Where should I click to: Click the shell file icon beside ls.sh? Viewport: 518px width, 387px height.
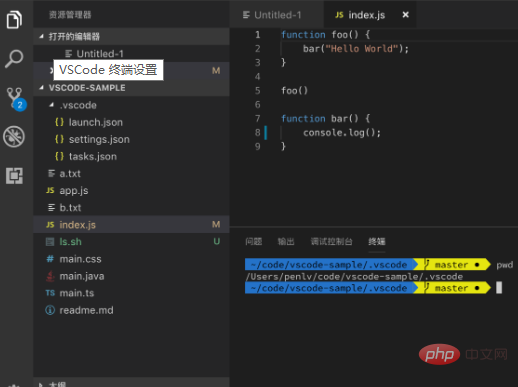[50, 242]
